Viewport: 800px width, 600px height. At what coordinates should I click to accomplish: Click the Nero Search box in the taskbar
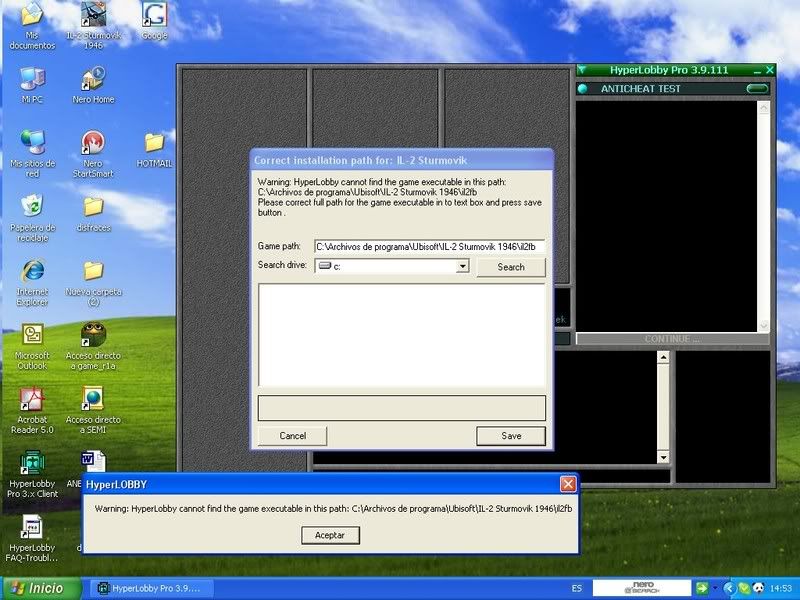(642, 588)
